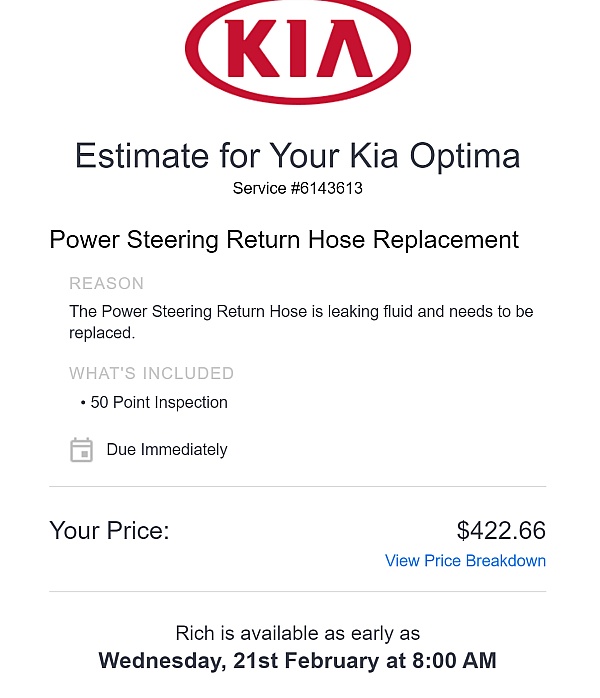Click the 50 Point Inspection list item
Screen dimensions: 600x698
[x=159, y=402]
